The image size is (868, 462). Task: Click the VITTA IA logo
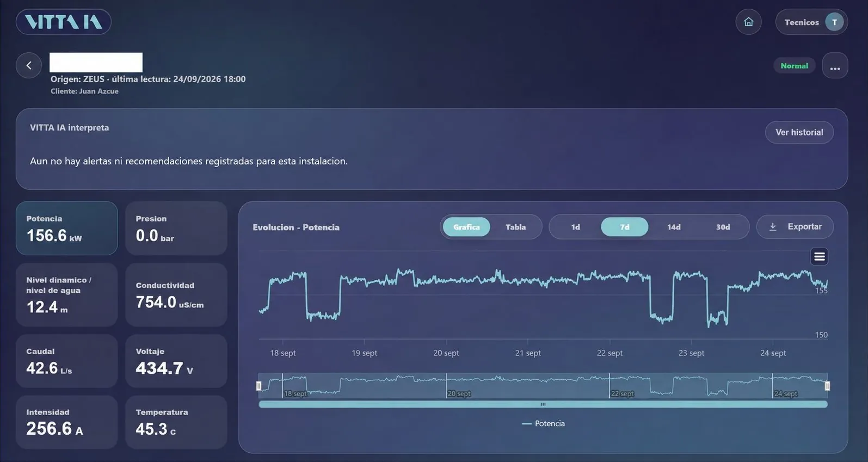64,22
